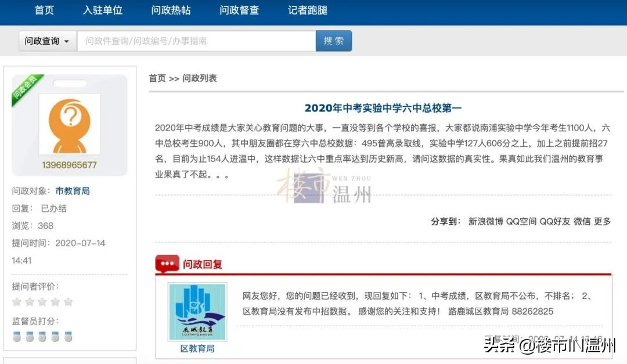Switch to the 记者跑腿 tab
This screenshot has width=627, height=364.
click(307, 10)
